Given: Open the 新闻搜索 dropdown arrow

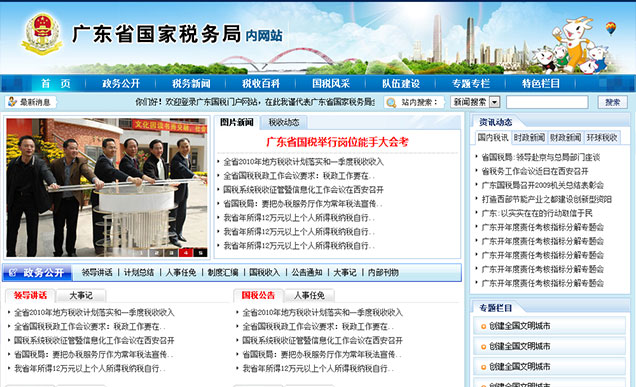Looking at the screenshot, I should coord(494,102).
